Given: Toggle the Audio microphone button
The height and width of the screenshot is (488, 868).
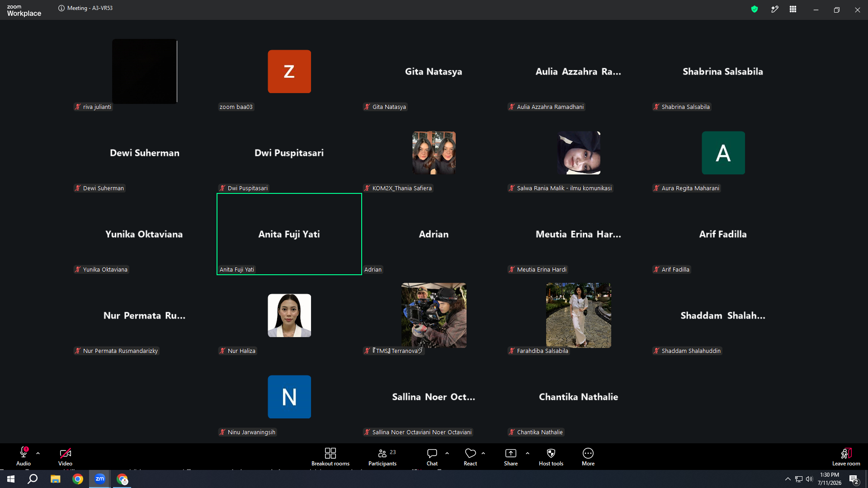Looking at the screenshot, I should click(x=24, y=456).
